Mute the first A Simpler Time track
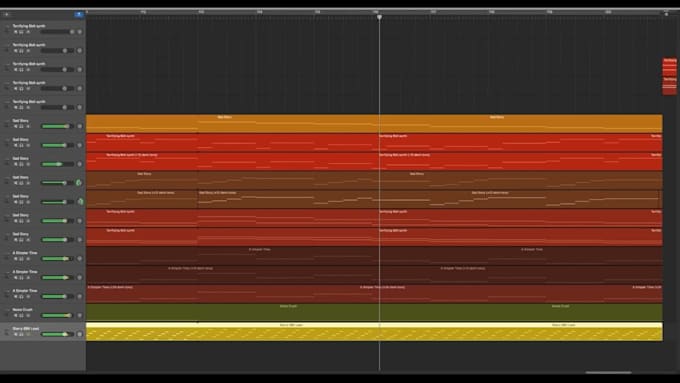The width and height of the screenshot is (680, 383). tap(16, 259)
